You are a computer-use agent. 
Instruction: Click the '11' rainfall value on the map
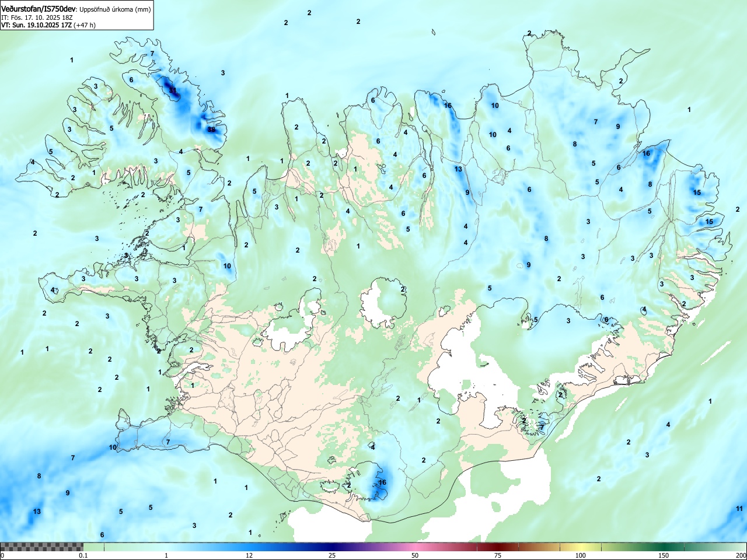740,509
